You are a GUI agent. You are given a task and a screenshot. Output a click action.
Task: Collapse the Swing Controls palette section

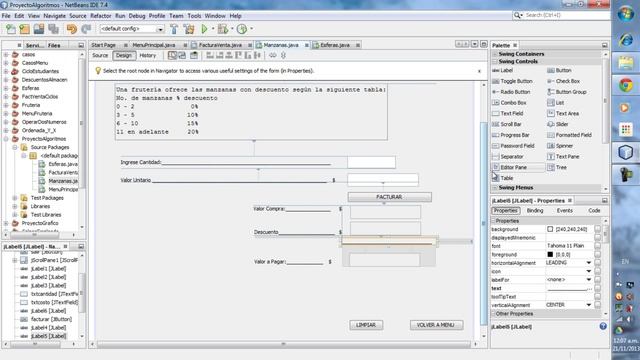click(x=495, y=62)
